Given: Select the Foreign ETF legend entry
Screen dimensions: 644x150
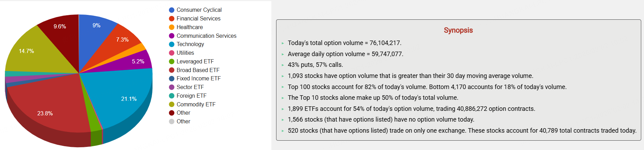Looking at the screenshot, I should [191, 96].
